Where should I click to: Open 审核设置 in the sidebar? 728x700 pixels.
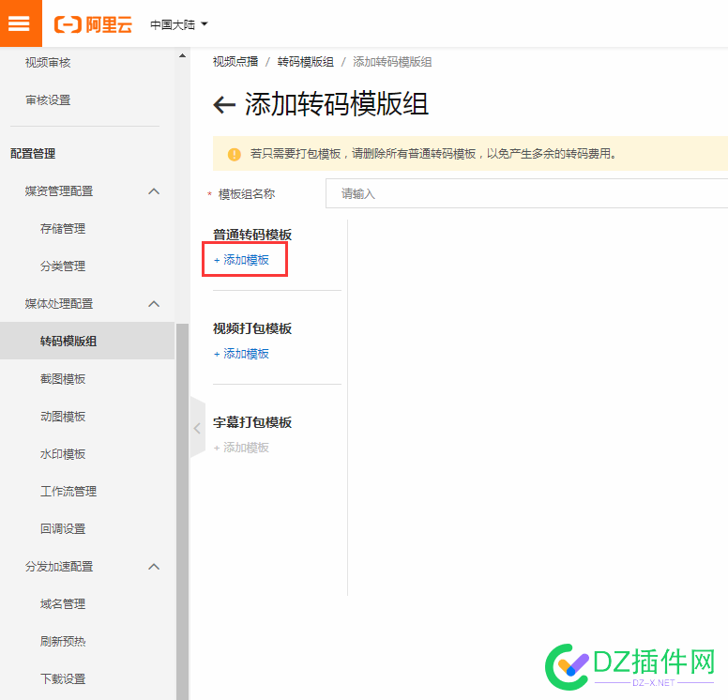click(x=48, y=100)
